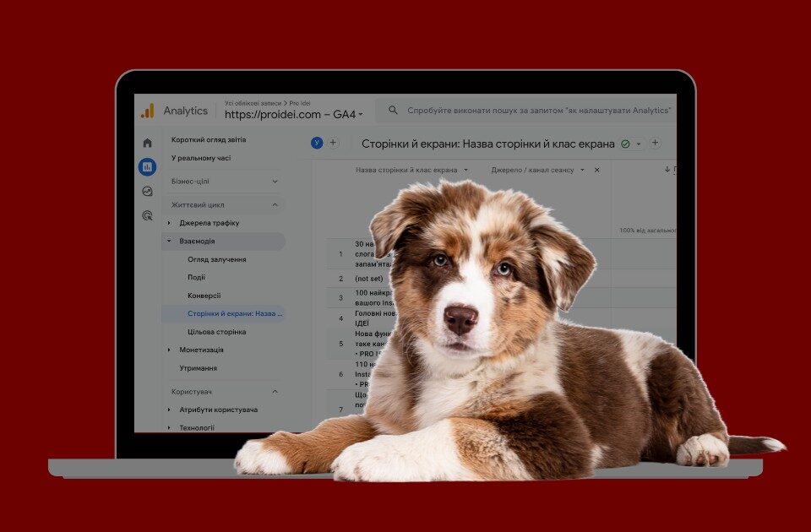Open dropdown arrow beside green check
The width and height of the screenshot is (811, 532).
[x=639, y=144]
